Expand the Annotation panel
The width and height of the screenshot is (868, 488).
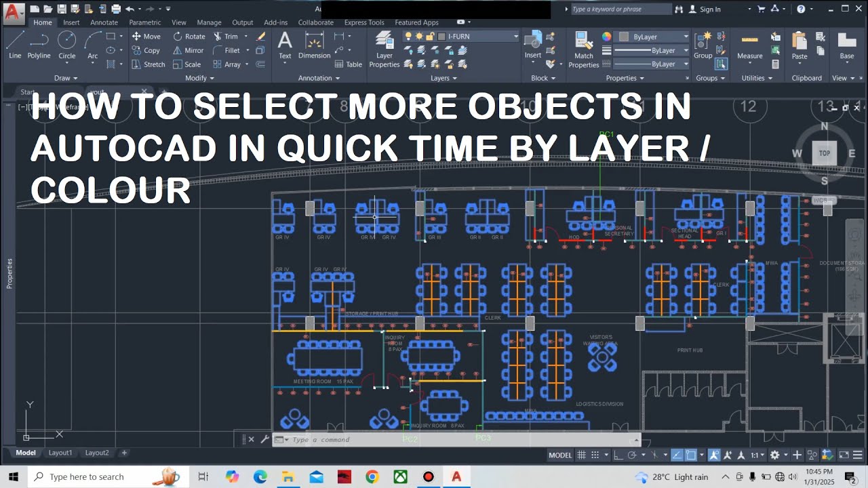pos(320,78)
